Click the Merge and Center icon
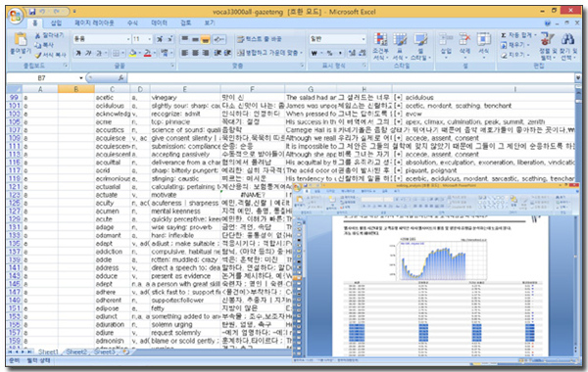 [x=240, y=53]
